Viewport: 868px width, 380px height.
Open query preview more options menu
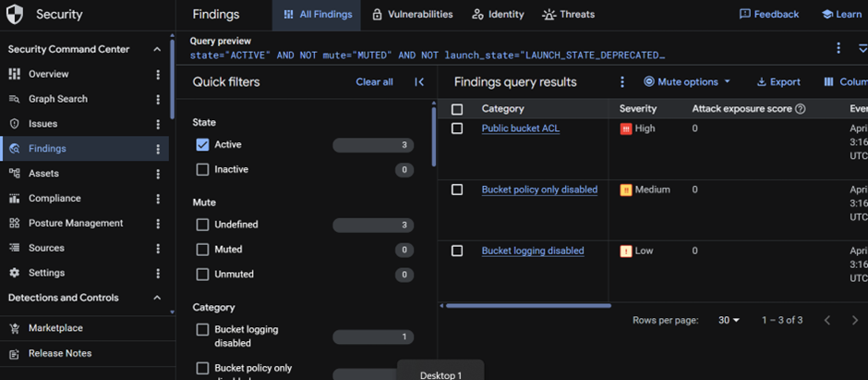click(838, 48)
